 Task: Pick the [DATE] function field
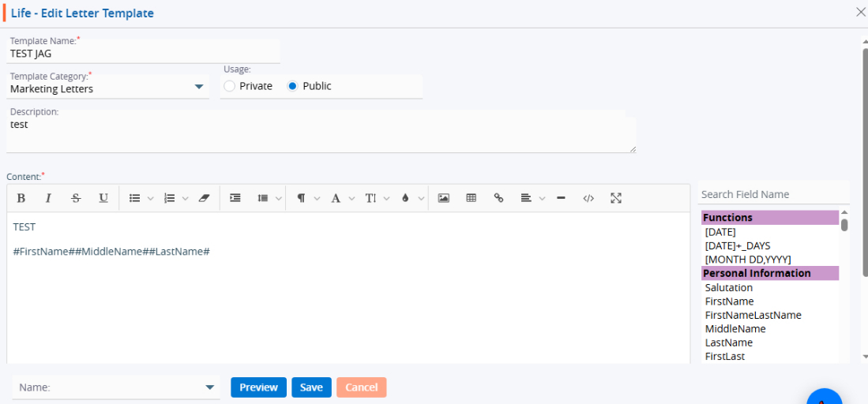pos(720,232)
